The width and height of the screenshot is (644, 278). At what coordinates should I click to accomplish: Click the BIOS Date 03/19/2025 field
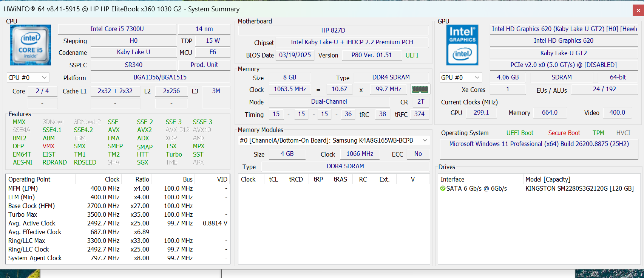point(295,55)
